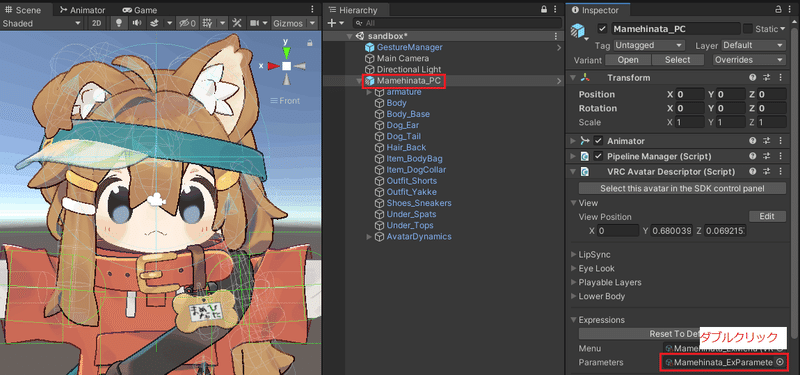
Task: Open the Tag dropdown
Action: pos(649,45)
